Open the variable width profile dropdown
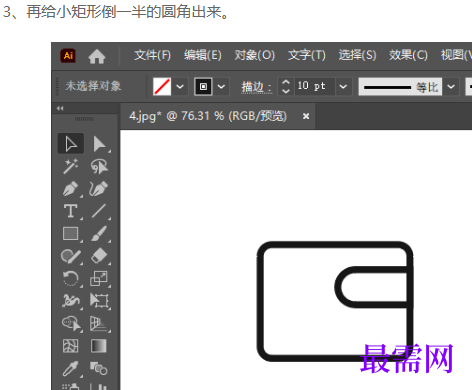This screenshot has width=472, height=390. pyautogui.click(x=451, y=87)
